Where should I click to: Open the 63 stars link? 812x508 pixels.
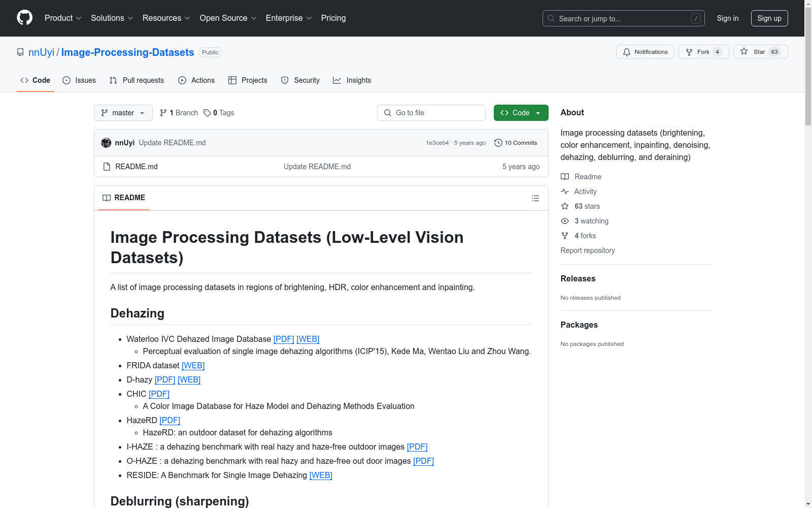(587, 206)
